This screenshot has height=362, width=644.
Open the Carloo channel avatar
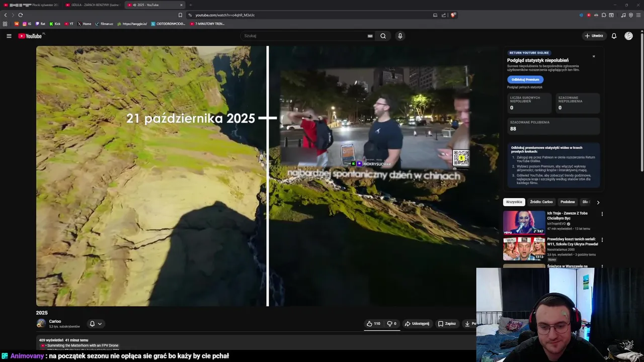[x=41, y=323]
